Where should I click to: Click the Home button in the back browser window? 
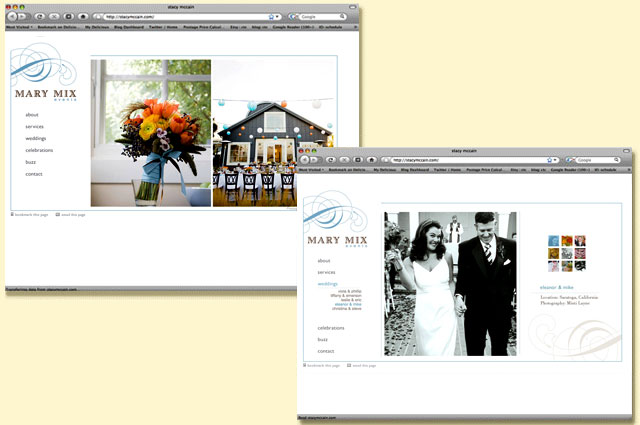(x=83, y=17)
